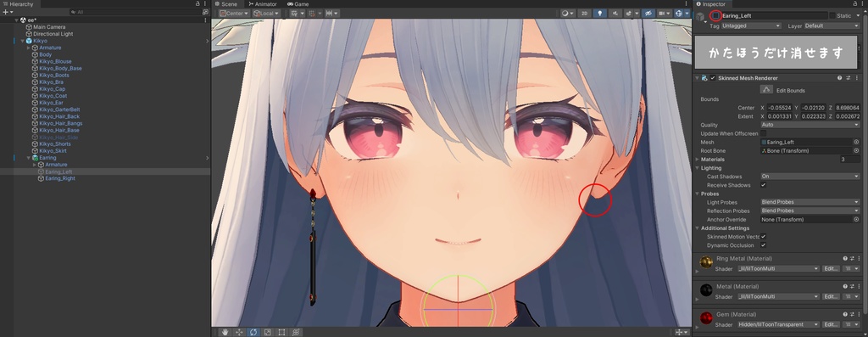Click the Hierarchy plus create button
The height and width of the screenshot is (337, 868).
click(x=7, y=12)
